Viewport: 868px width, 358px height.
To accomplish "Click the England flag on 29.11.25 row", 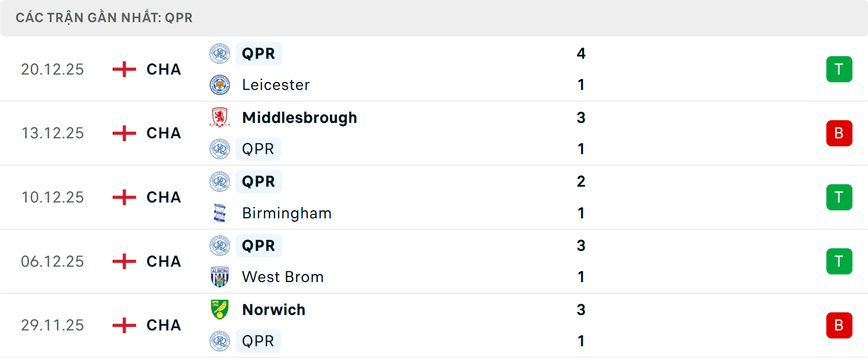I will pyautogui.click(x=124, y=325).
